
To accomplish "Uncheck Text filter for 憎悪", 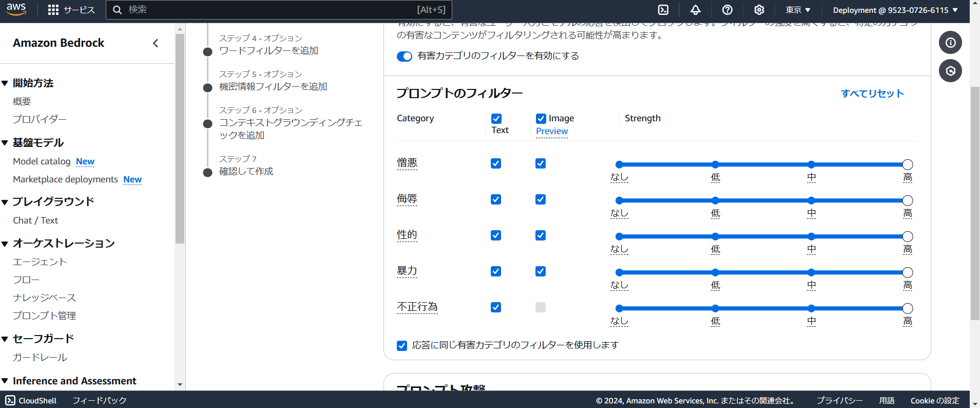I will [496, 163].
